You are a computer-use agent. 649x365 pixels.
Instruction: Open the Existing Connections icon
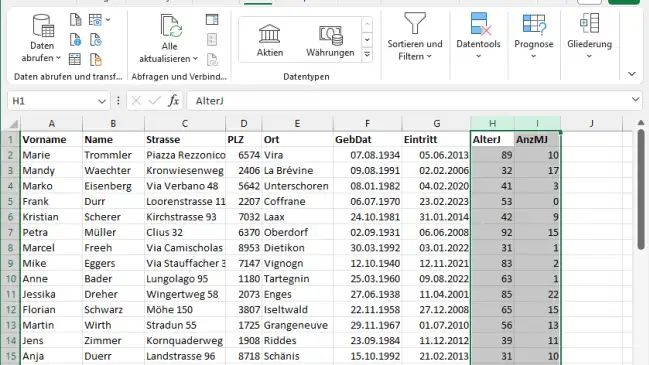click(96, 59)
